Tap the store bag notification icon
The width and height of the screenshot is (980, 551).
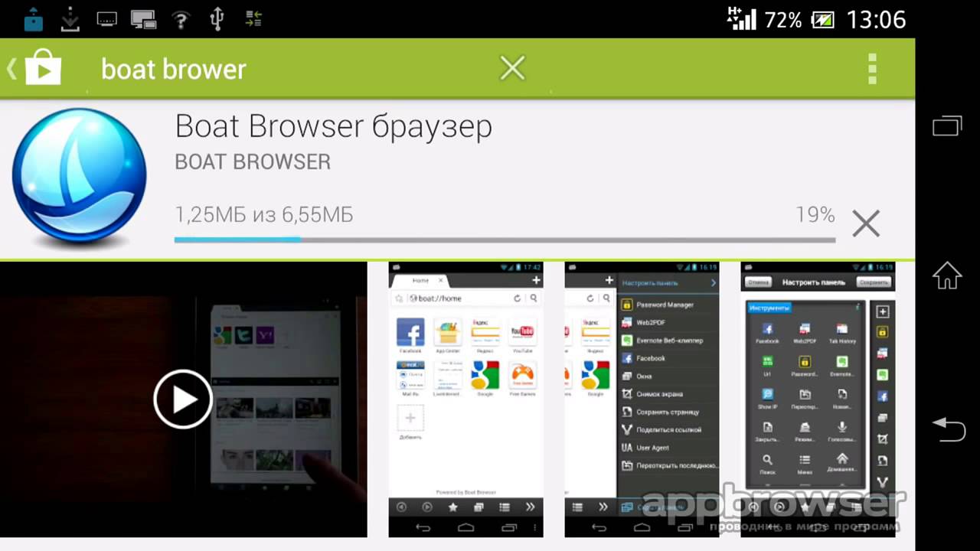coord(33,19)
